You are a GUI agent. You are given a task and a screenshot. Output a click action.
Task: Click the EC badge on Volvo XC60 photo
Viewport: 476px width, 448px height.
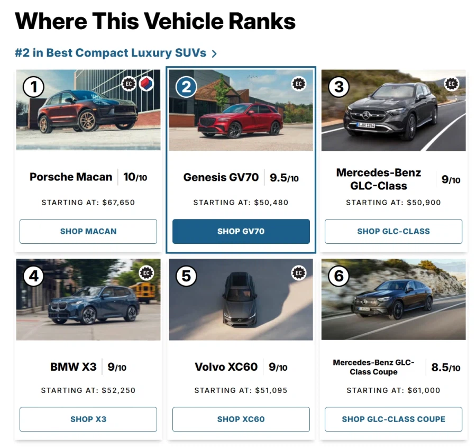click(299, 273)
